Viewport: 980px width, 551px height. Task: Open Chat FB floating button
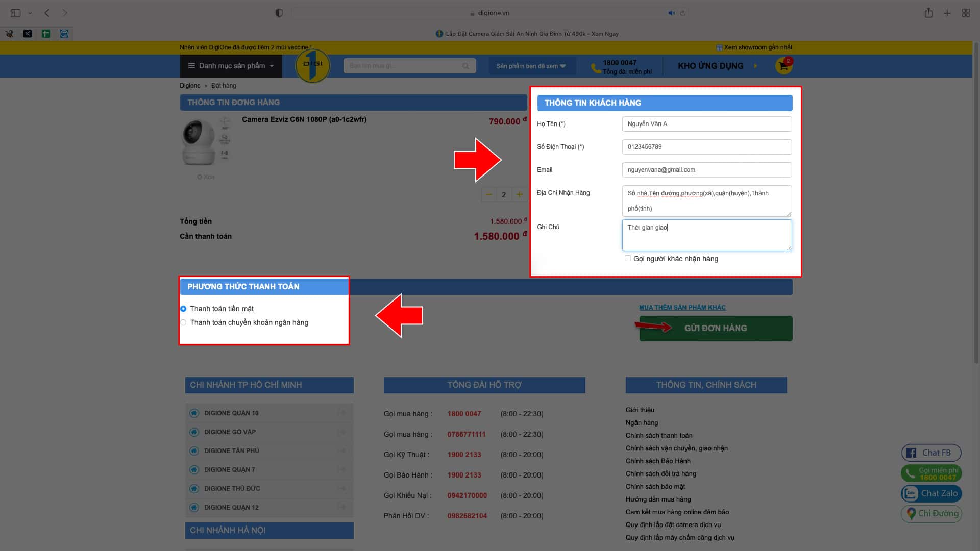coord(931,453)
